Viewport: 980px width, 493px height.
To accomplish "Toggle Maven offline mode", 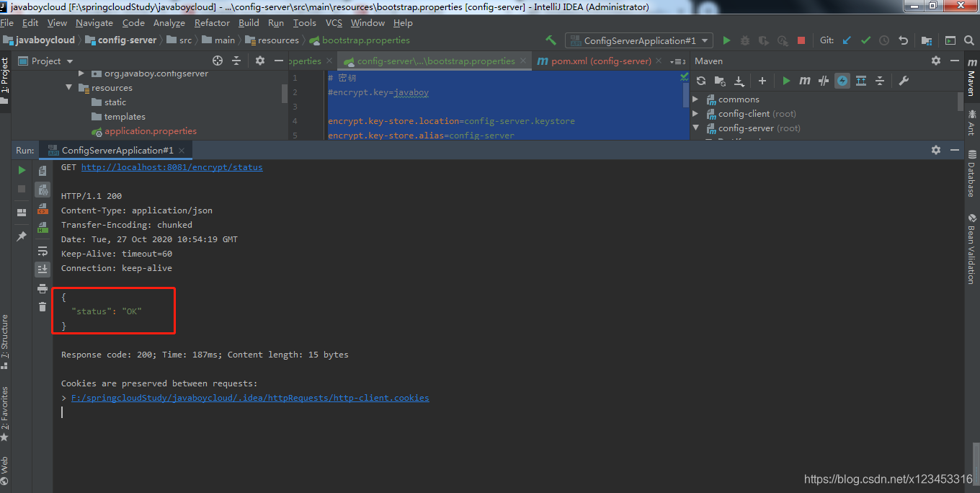I will coord(824,81).
